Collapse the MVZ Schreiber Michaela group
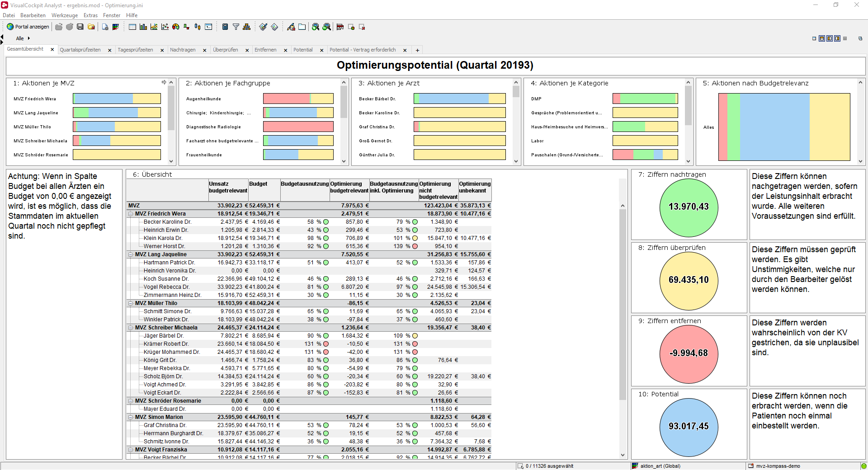Image resolution: width=868 pixels, height=470 pixels. (131, 328)
